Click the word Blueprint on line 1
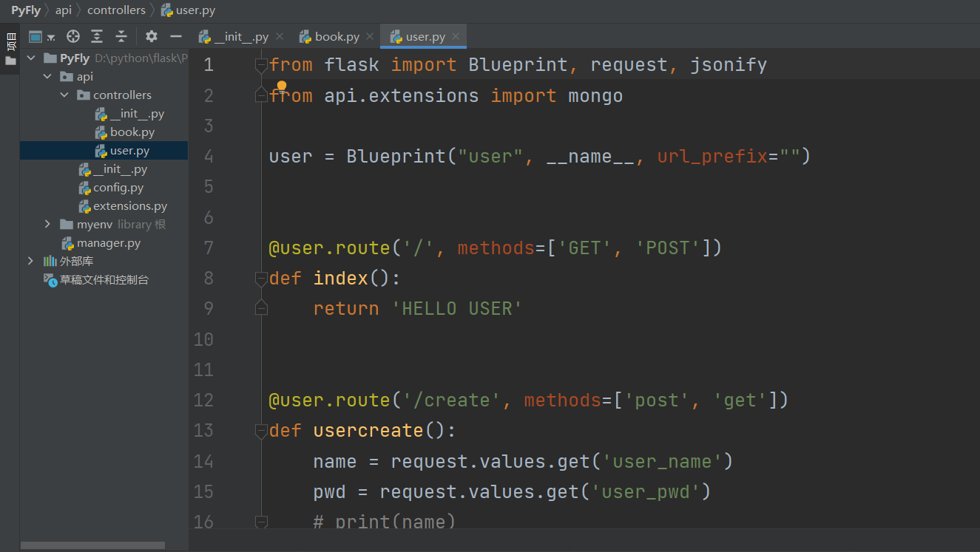This screenshot has height=552, width=980. (x=518, y=65)
